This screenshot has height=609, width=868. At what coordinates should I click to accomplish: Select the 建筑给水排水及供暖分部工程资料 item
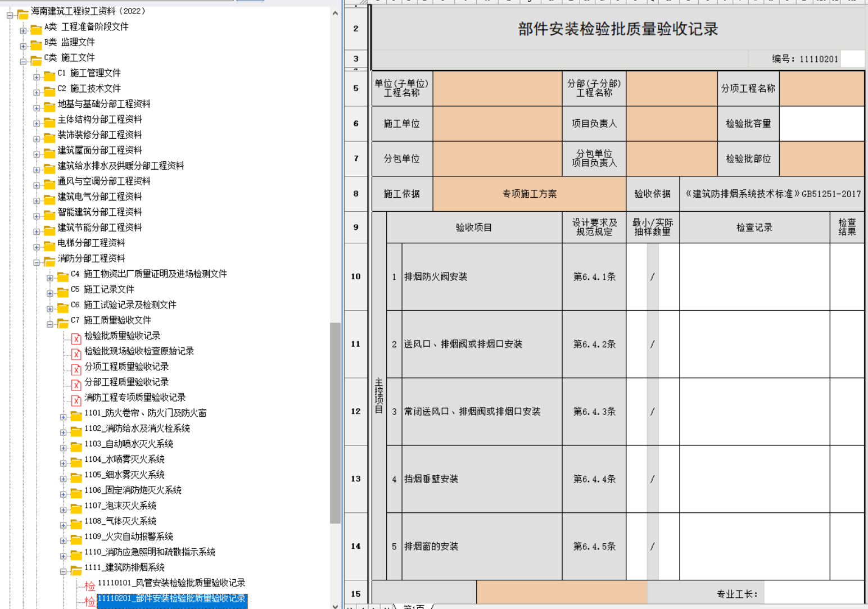click(x=120, y=166)
